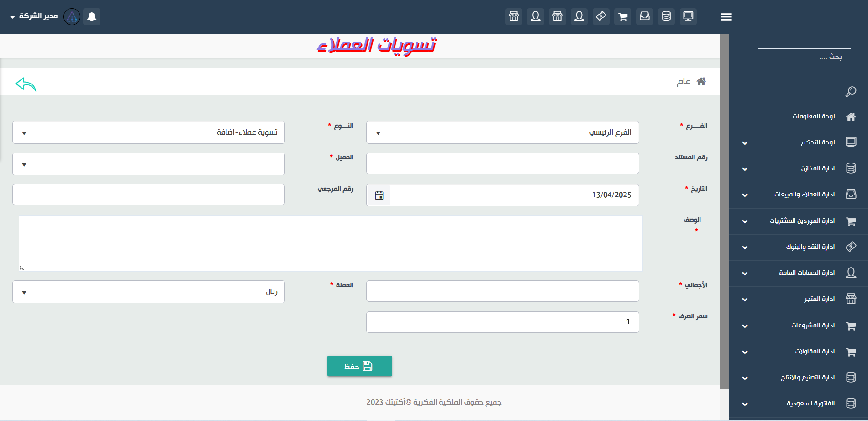Expand the ادارة المشروعات chevron
868x421 pixels.
[745, 326]
